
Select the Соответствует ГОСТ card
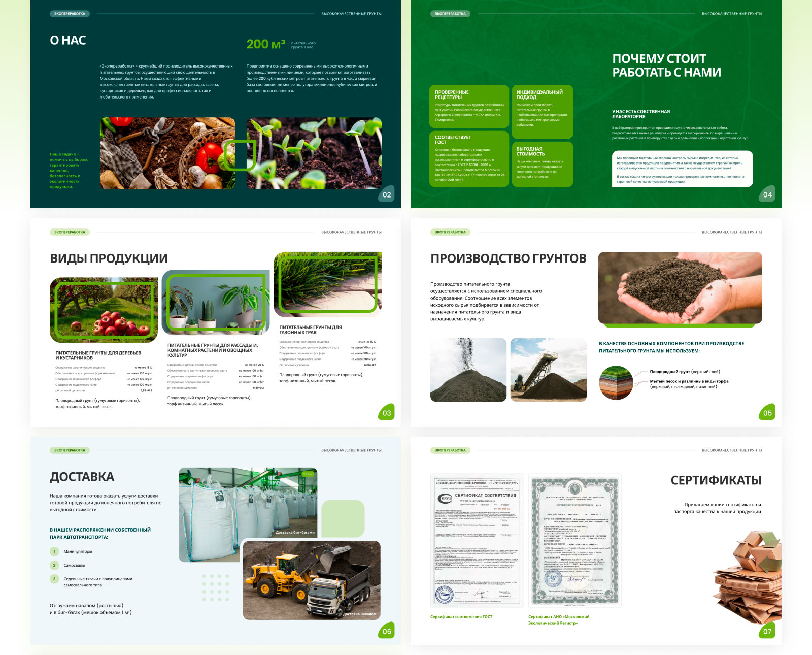(x=469, y=159)
